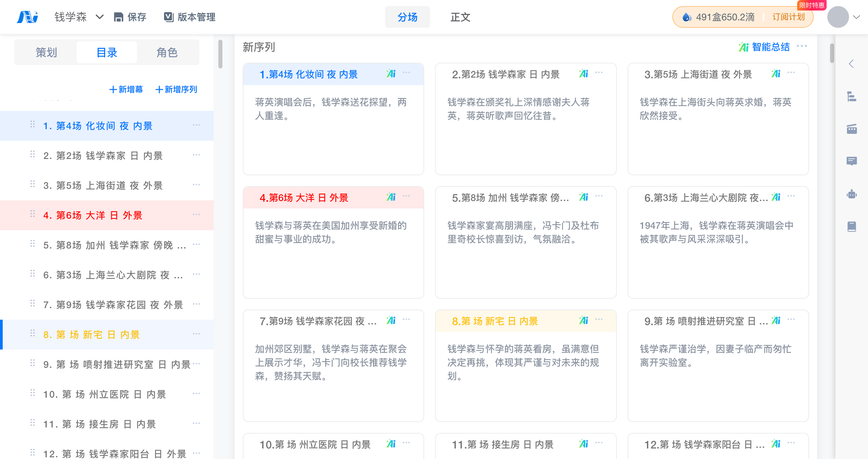This screenshot has height=459, width=868.
Task: Open the 钱学森 project dropdown
Action: [79, 17]
